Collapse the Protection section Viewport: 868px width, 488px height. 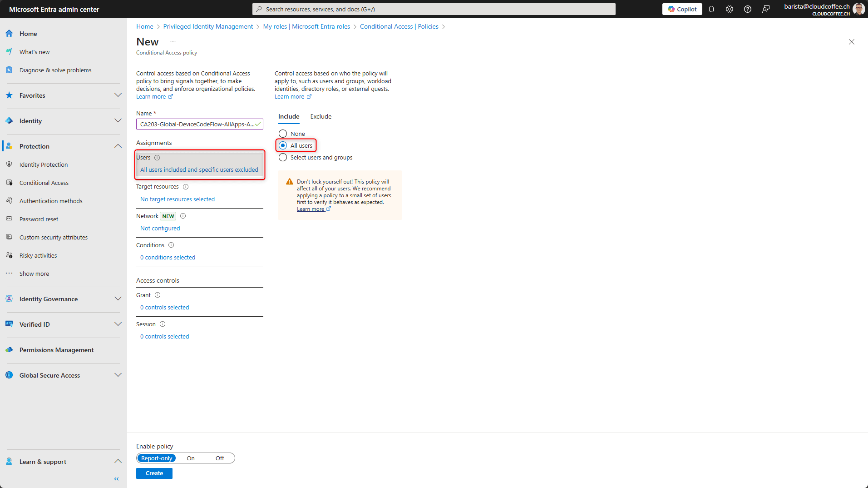(x=118, y=146)
